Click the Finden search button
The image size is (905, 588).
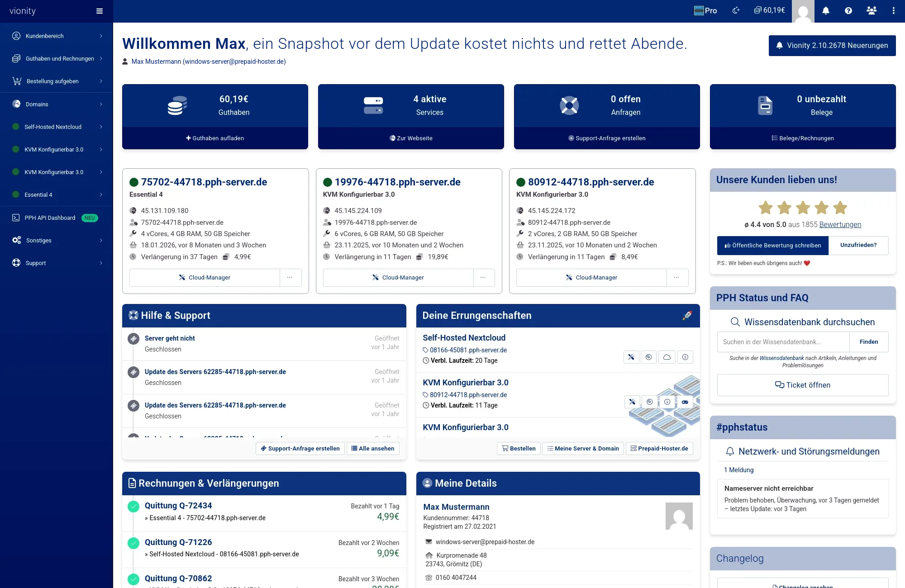tap(869, 342)
